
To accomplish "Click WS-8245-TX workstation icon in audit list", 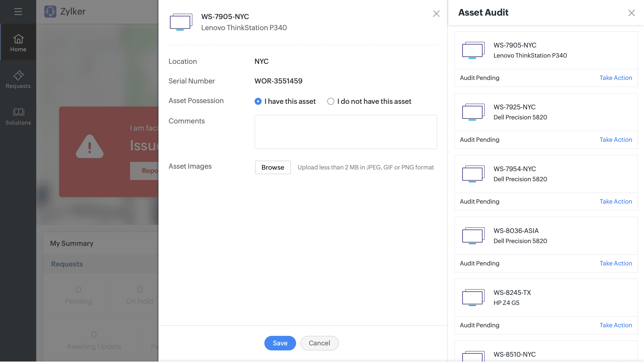I will pyautogui.click(x=473, y=298).
